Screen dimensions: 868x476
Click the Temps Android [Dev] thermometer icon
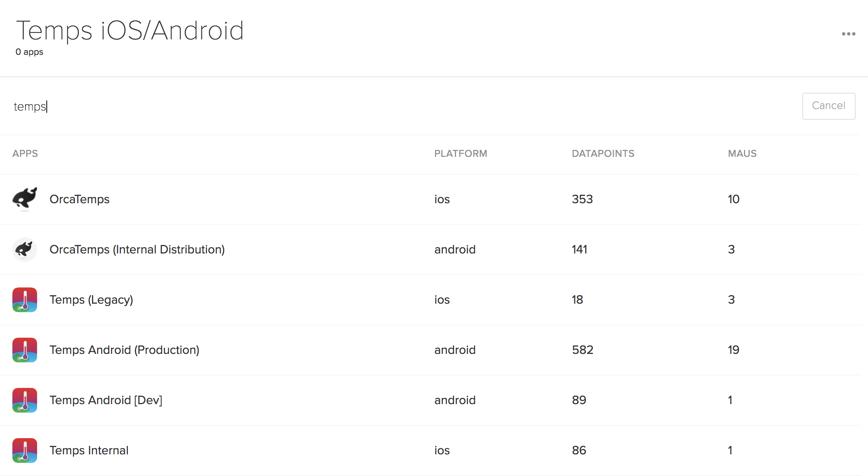(x=25, y=400)
